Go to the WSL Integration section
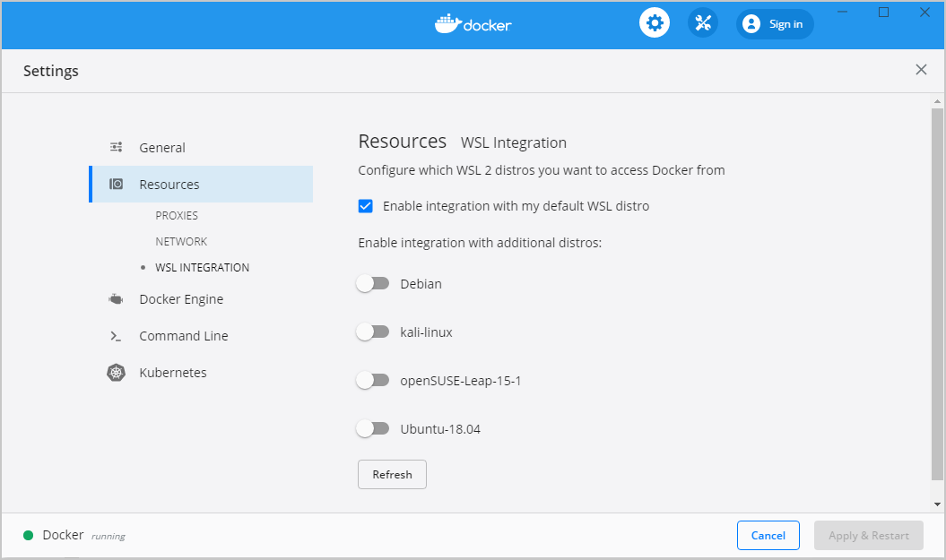 [x=202, y=267]
